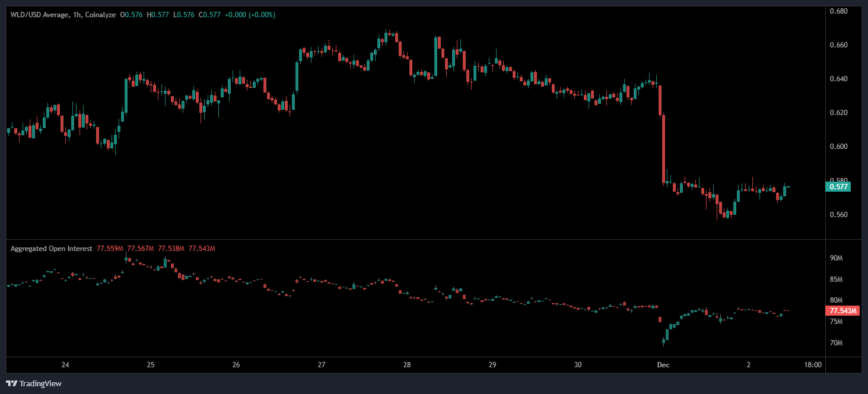Click the 0.600 price axis label
This screenshot has height=394, width=868.
[838, 147]
